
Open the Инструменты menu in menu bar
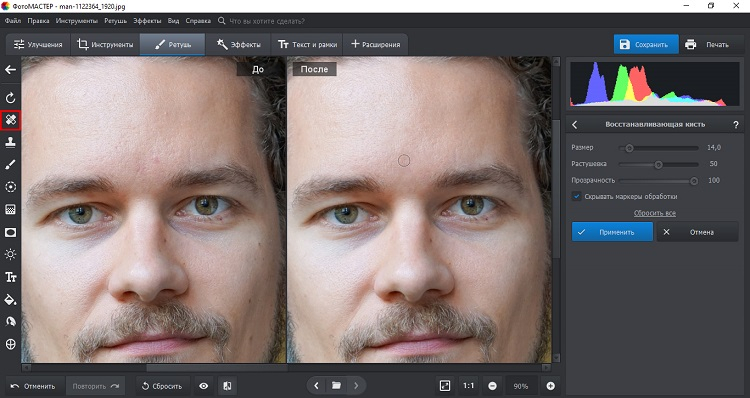click(x=77, y=21)
